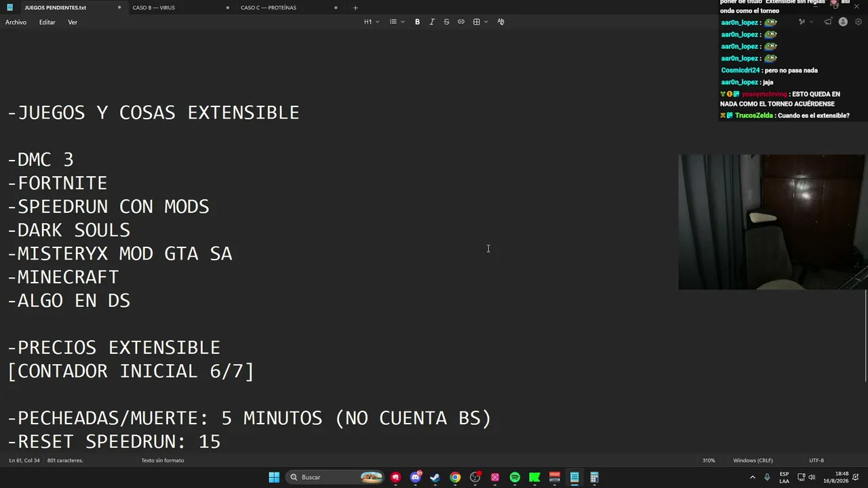Click the microphone tray icon
Viewport: 868px width, 488px height.
coord(767,477)
